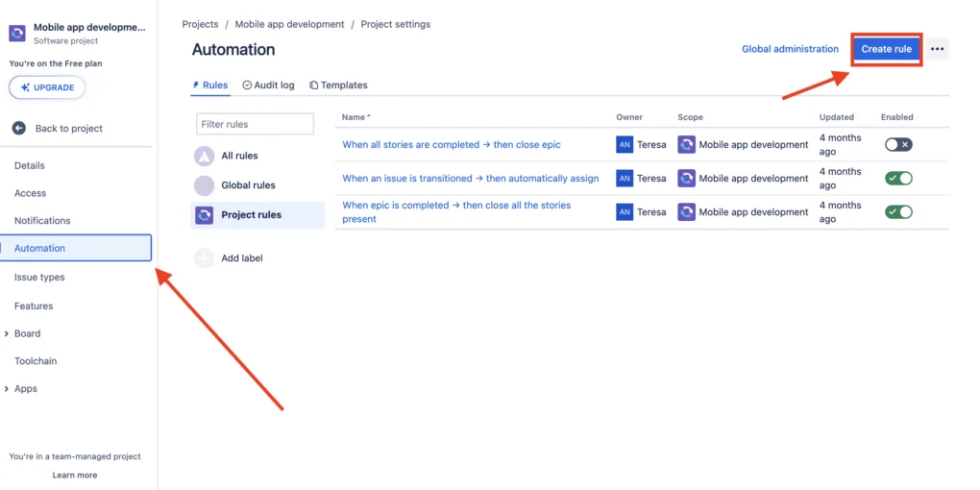Select the All rules Atlassian icon
The width and height of the screenshot is (980, 490).
[x=205, y=156]
